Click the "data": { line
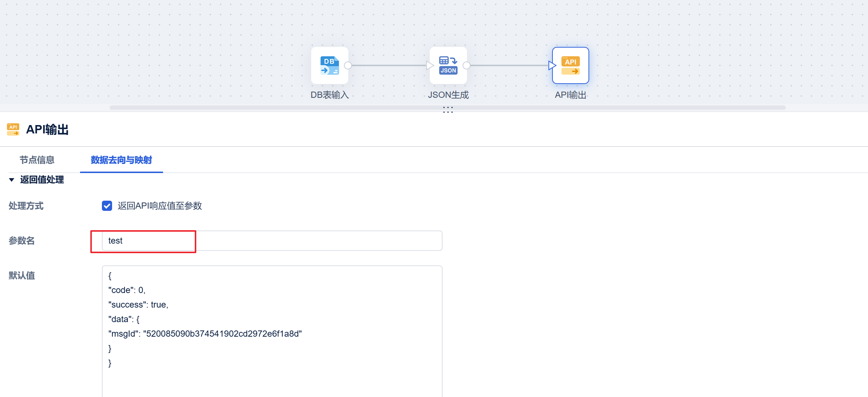The image size is (868, 397). pyautogui.click(x=124, y=319)
